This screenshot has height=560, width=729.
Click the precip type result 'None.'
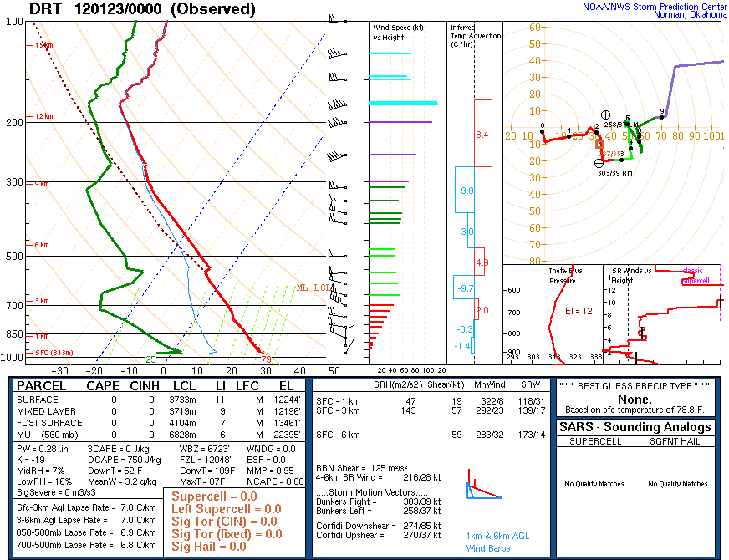coord(635,400)
